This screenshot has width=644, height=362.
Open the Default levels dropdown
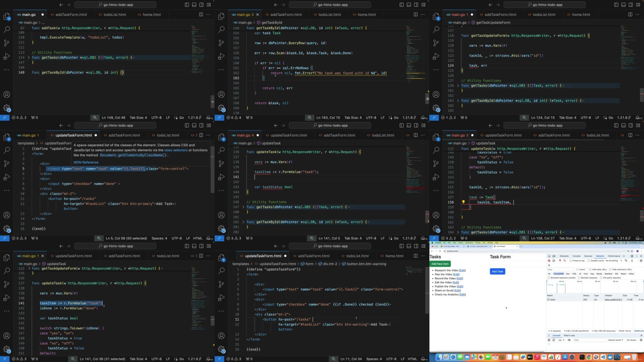(x=615, y=340)
